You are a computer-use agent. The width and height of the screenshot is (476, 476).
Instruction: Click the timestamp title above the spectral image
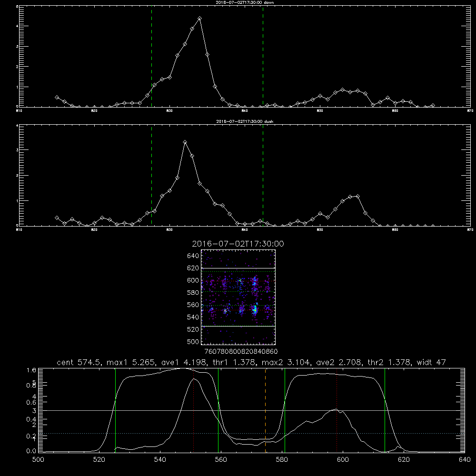tap(238, 244)
